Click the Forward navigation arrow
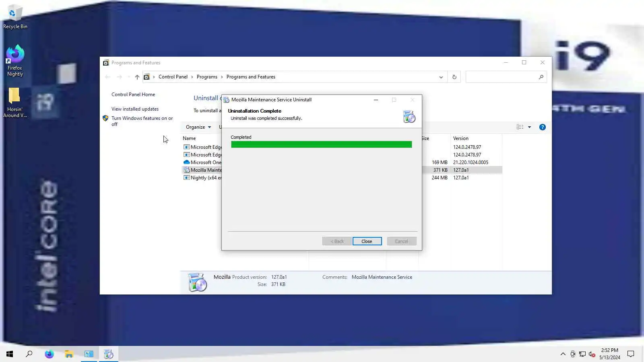 (119, 77)
